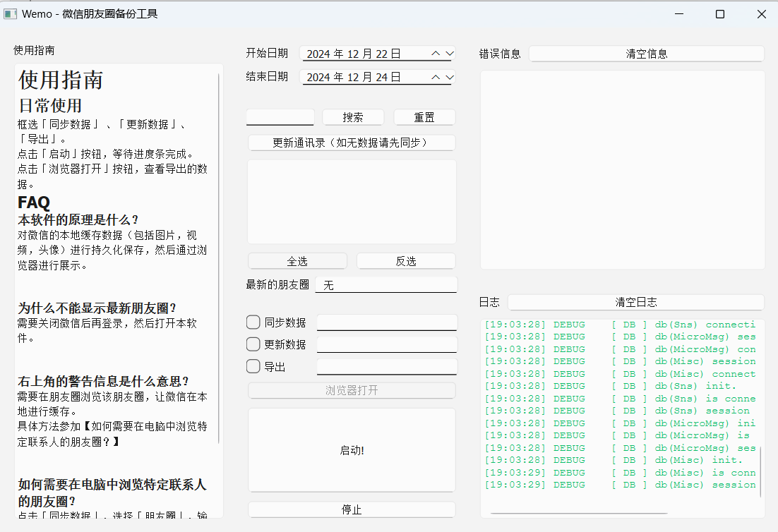
Task: Open end date dropdown arrow
Action: coord(450,78)
